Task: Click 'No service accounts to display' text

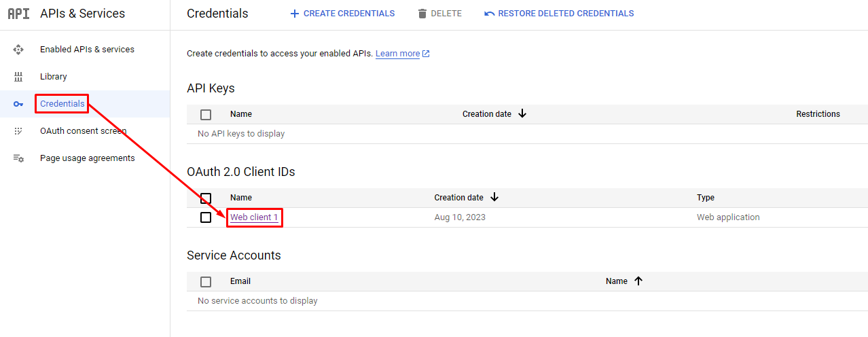Action: [x=257, y=301]
